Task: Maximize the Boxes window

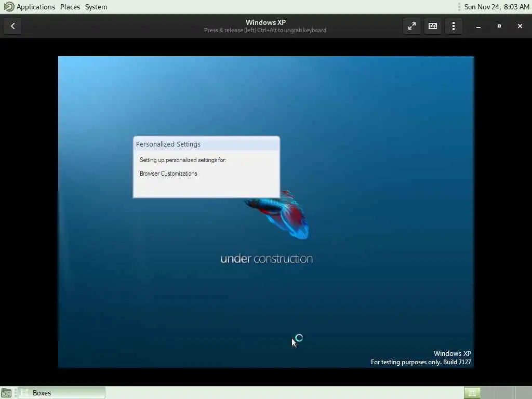Action: pos(499,26)
